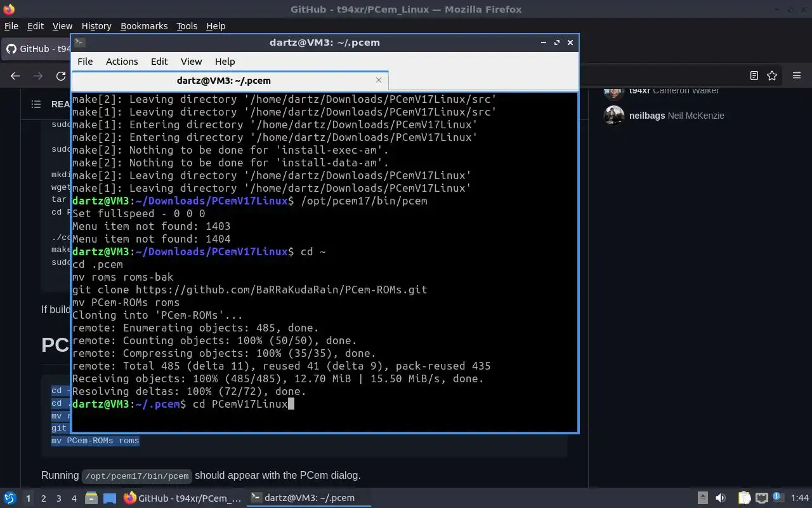The width and height of the screenshot is (812, 508).
Task: Select the terminal taskbar entry dartz@VM3
Action: (309, 498)
